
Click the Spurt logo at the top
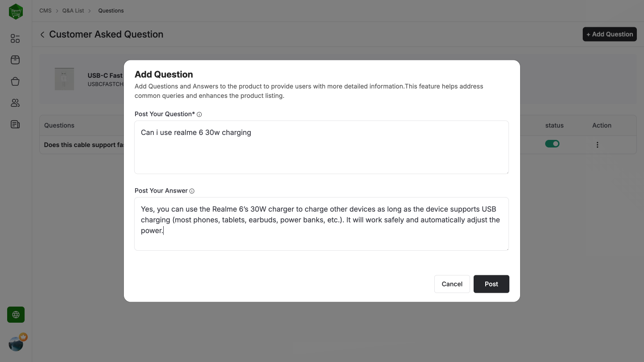click(15, 12)
